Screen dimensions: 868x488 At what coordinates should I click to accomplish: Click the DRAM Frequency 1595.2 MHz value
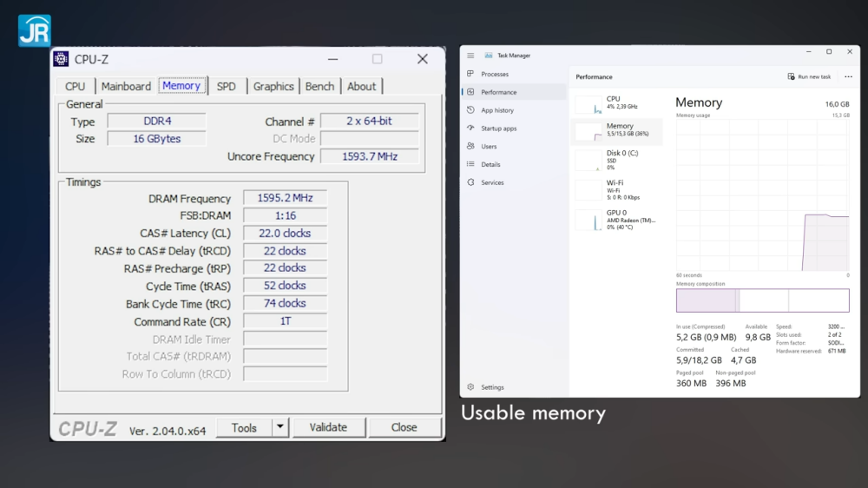pyautogui.click(x=285, y=198)
